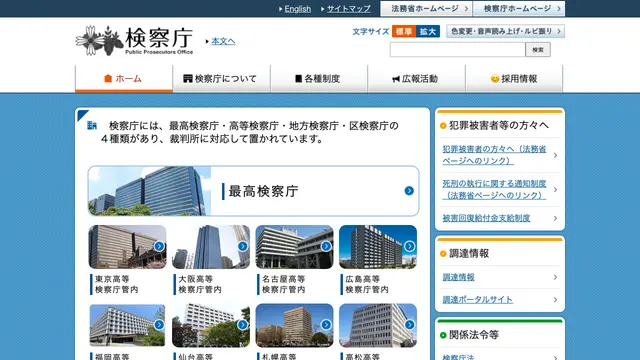The image size is (640, 360).
Task: Open the サイトマップ link
Action: [349, 9]
